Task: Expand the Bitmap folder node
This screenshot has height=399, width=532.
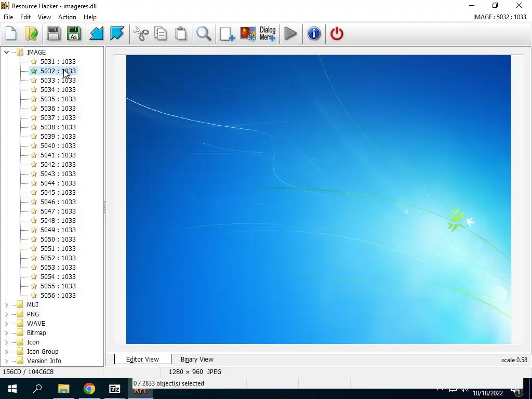Action: click(6, 333)
